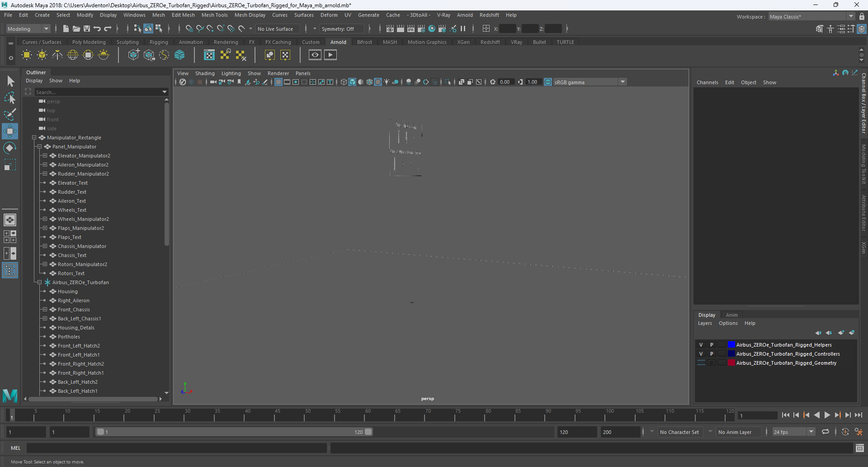This screenshot has width=868, height=467.
Task: Activate the Rotate tool in toolbox
Action: point(10,148)
